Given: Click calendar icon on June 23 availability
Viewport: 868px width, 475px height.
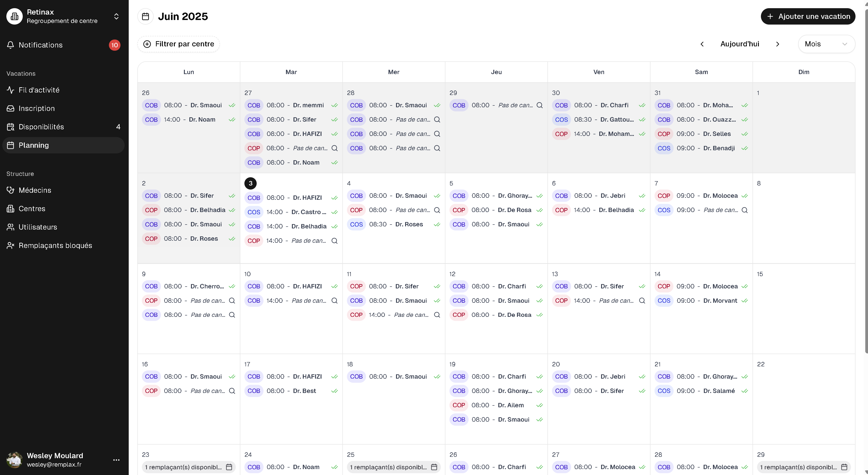Looking at the screenshot, I should point(229,467).
